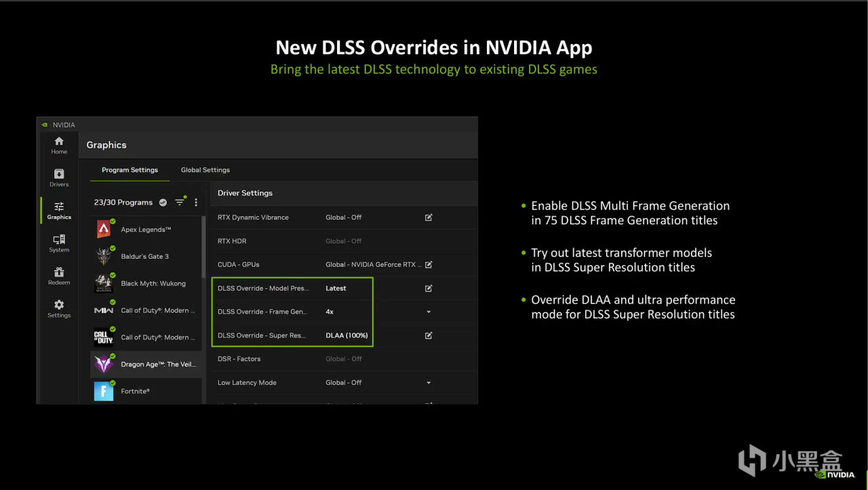This screenshot has width=868, height=490.
Task: Open the program list filter icon
Action: (180, 202)
